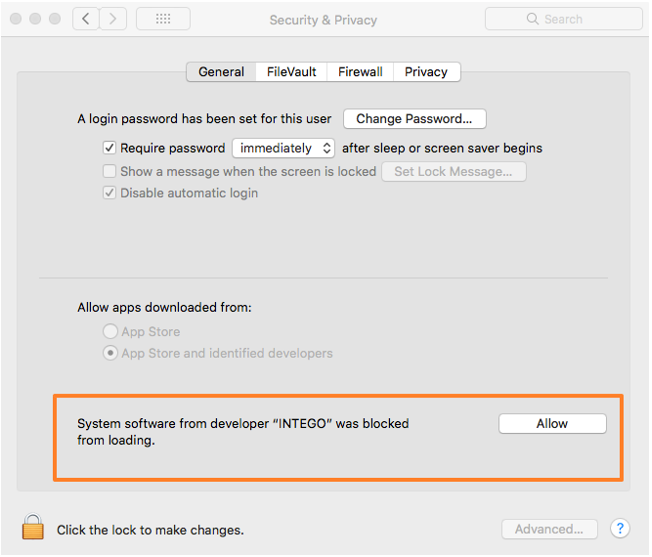Switch to the General tab

[x=221, y=72]
